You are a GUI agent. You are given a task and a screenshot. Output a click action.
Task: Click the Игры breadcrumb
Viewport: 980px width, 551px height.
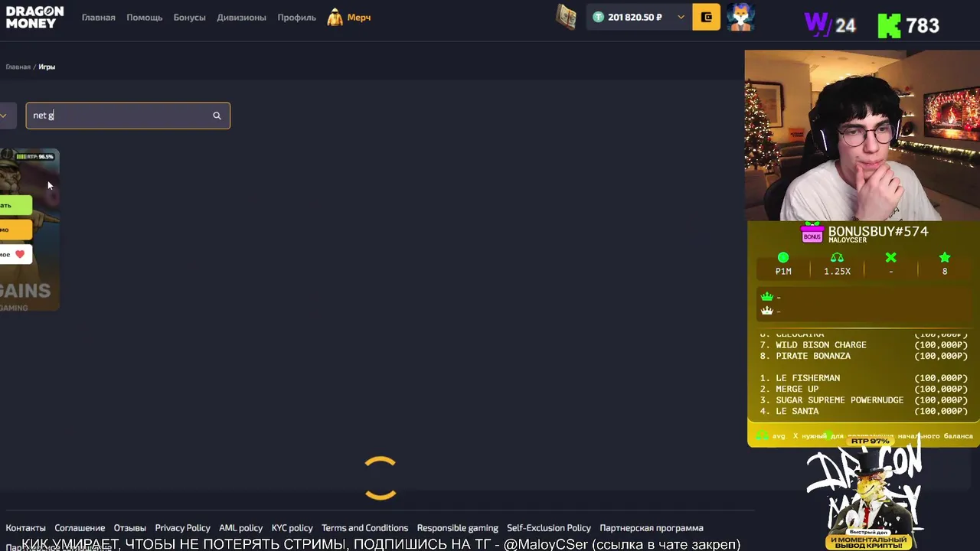coord(47,67)
